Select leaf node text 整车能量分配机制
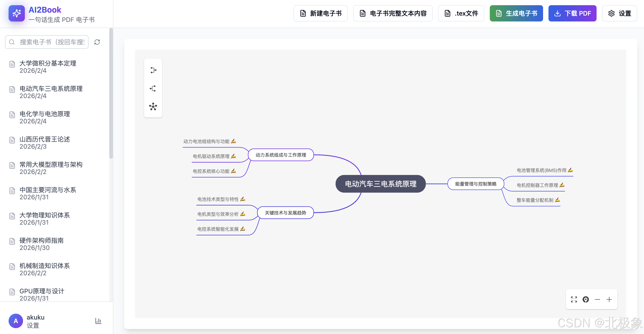 [535, 200]
